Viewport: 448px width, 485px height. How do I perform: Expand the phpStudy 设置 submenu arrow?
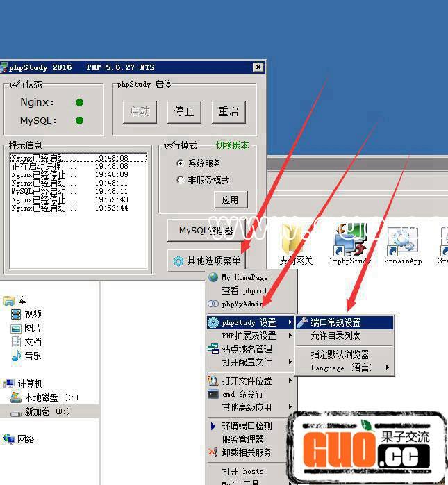pos(290,322)
